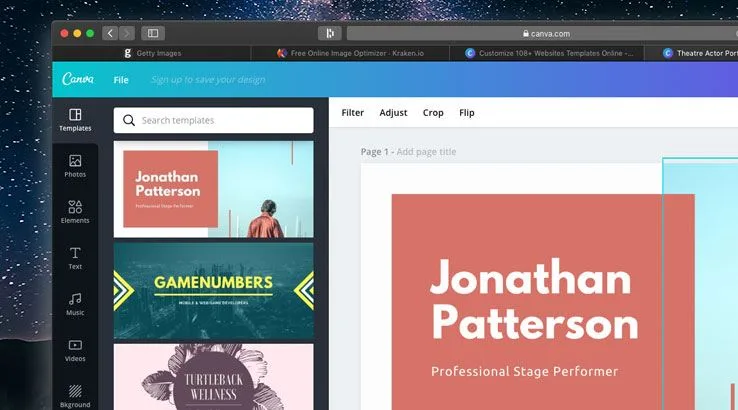The height and width of the screenshot is (410, 738).
Task: Click the Canva logo
Action: tap(78, 79)
